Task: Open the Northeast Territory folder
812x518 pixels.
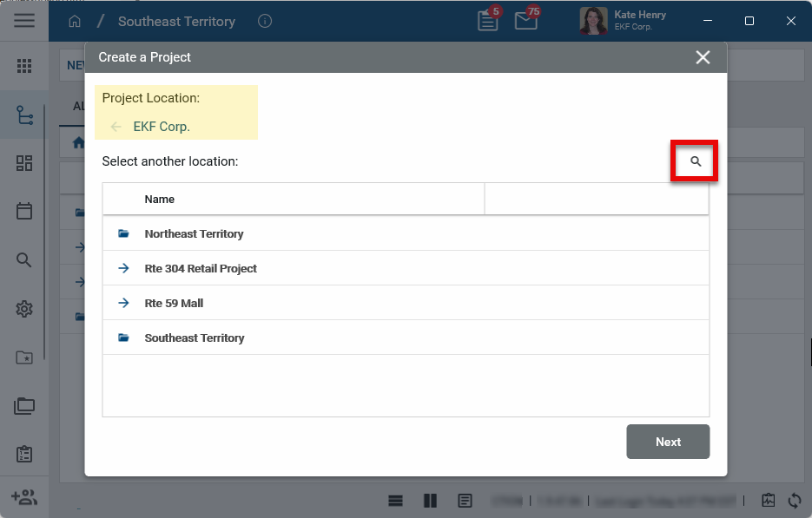Action: [194, 233]
